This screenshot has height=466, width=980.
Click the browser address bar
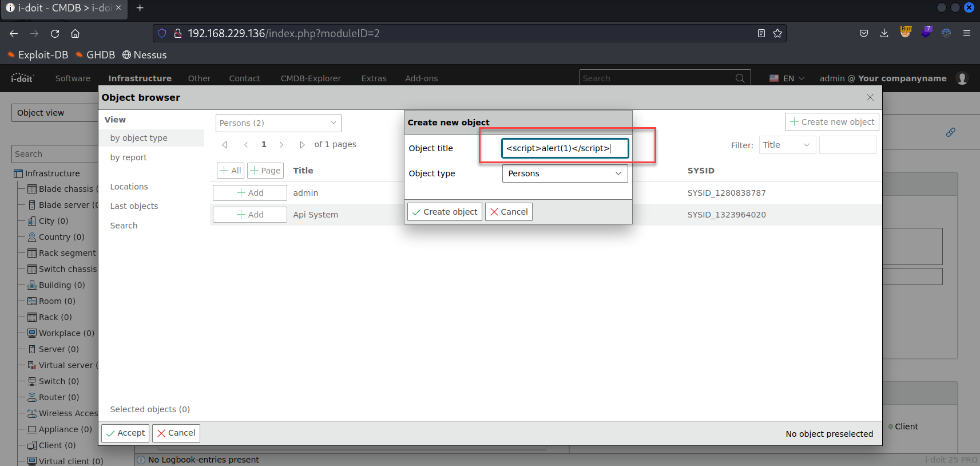point(469,33)
